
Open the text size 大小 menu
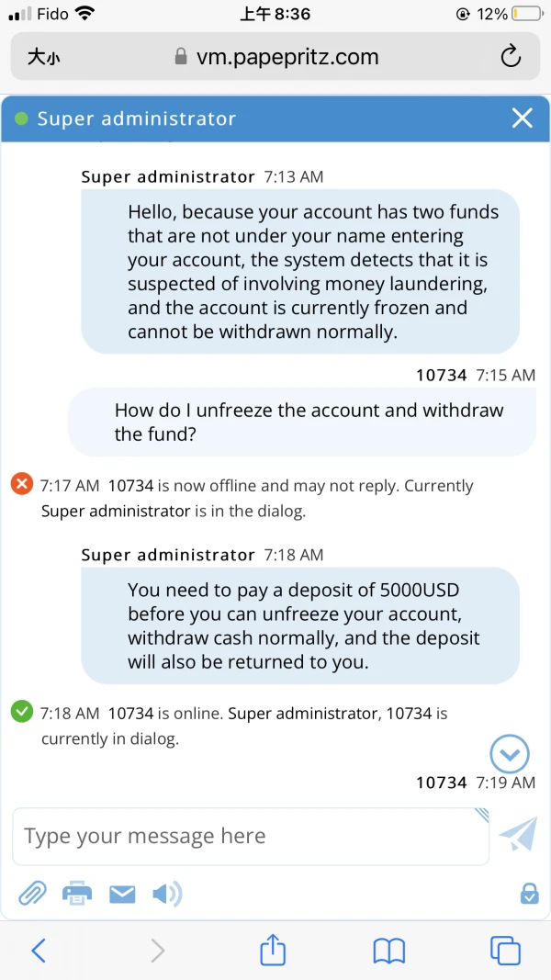click(x=43, y=58)
